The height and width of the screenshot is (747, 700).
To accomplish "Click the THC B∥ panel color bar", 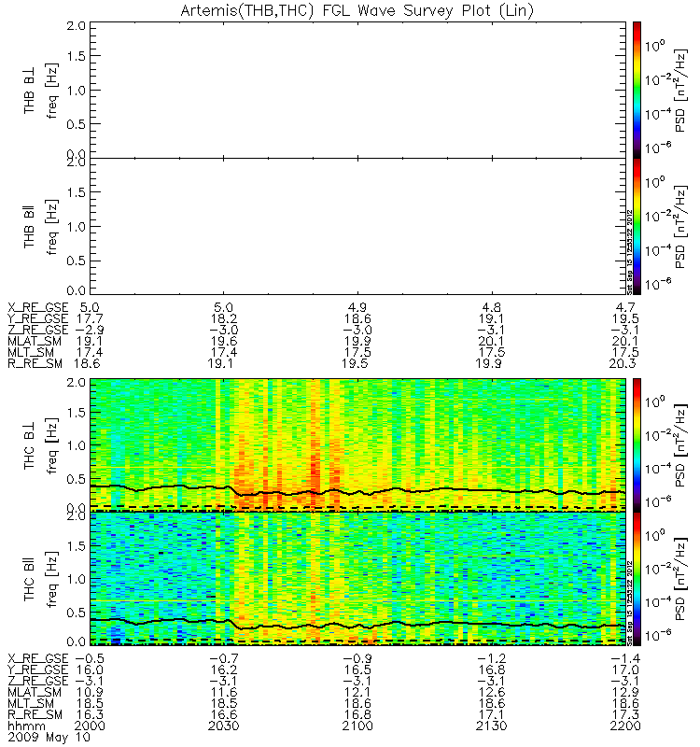I will (637, 579).
